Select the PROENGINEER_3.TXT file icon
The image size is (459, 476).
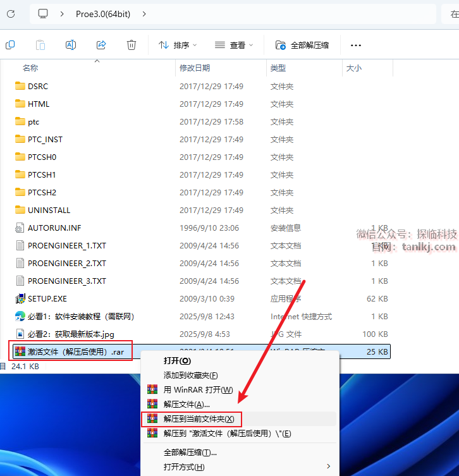(x=20, y=281)
